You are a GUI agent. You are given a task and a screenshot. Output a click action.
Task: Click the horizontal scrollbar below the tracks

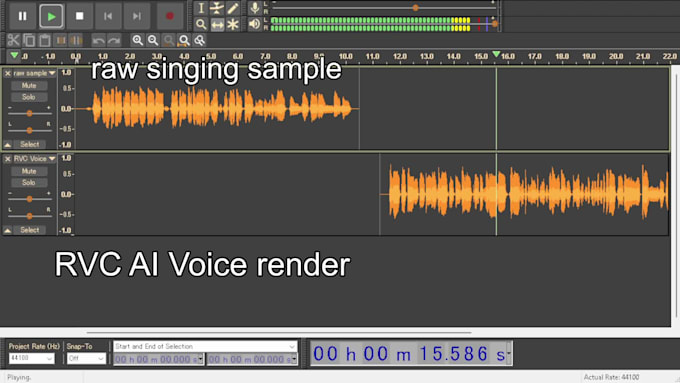[x=279, y=333]
